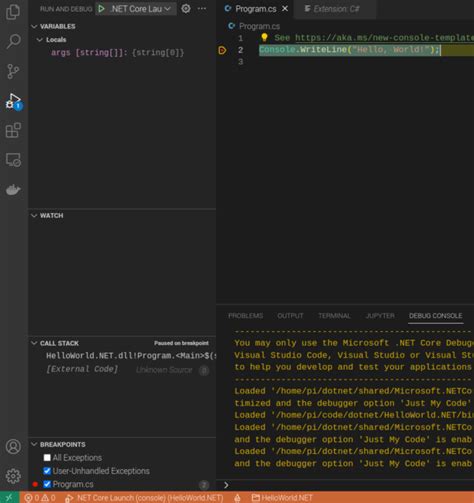Select the .NET Core Launch configuration dropdown
Image resolution: width=474 pixels, height=503 pixels.
(x=140, y=9)
